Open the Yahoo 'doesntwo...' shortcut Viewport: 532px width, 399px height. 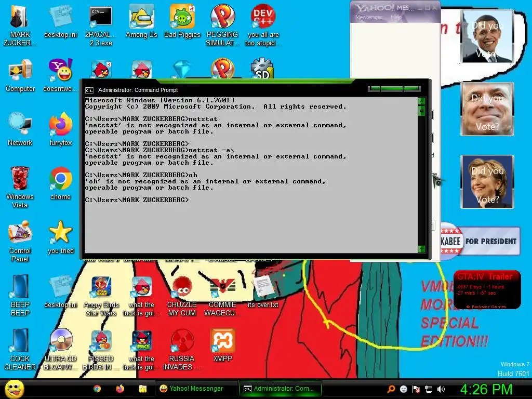point(60,76)
